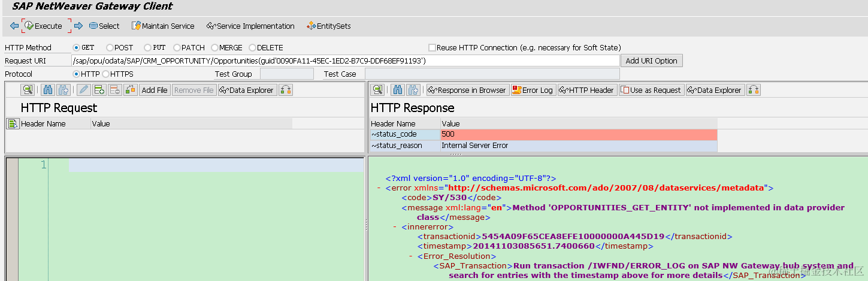Open the Error Log

533,90
